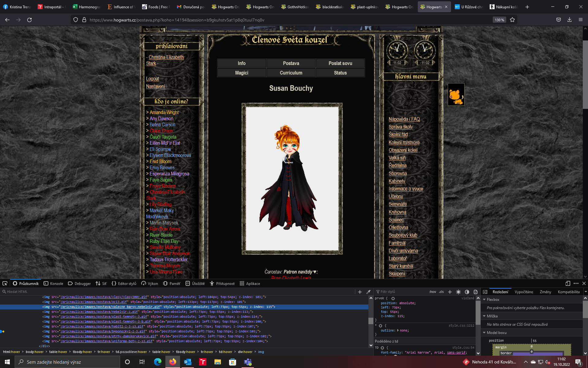Toggle dark color scheme simulation
This screenshot has width=588, height=368.
pyautogui.click(x=467, y=292)
